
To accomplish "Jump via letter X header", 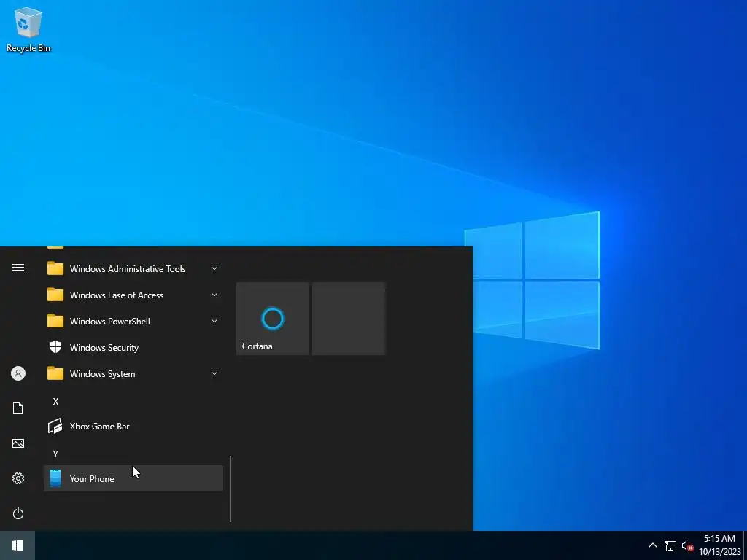I will [x=55, y=402].
